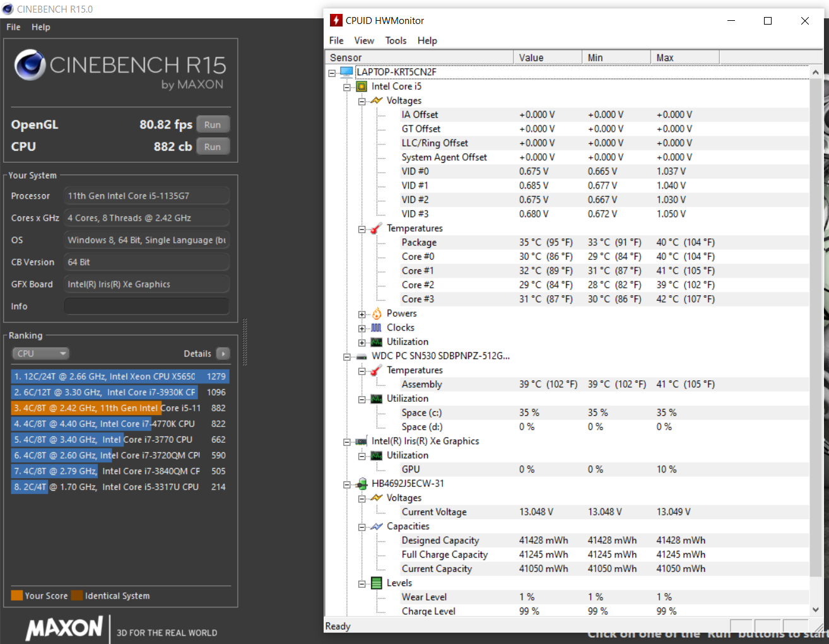Image resolution: width=829 pixels, height=644 pixels.
Task: Click the Min column header
Action: coord(616,57)
